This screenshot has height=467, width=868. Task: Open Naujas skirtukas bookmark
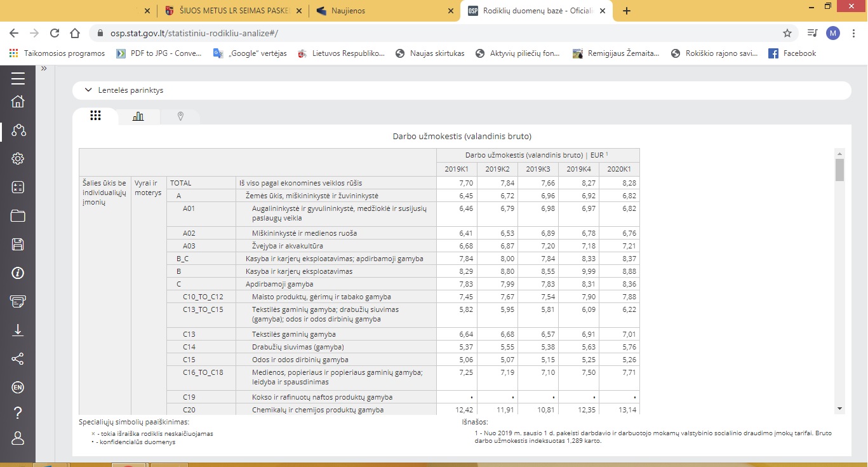tap(431, 53)
